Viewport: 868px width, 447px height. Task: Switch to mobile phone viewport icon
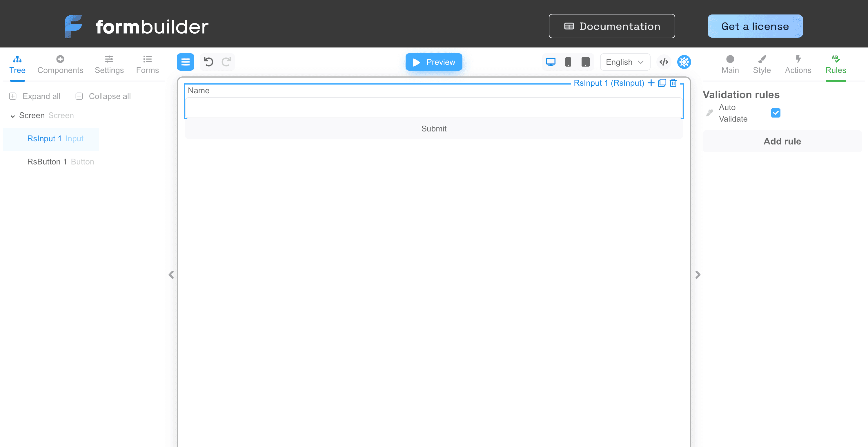568,62
